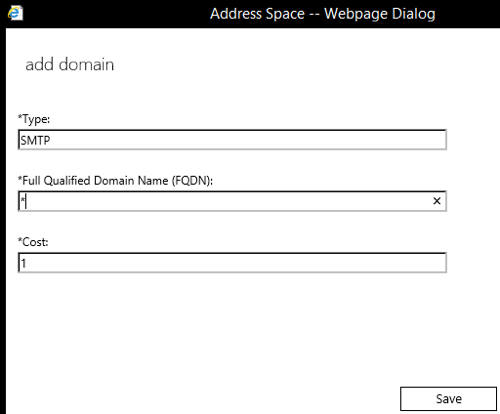Click inside the Full Qualified Domain Name field
The image size is (500, 414).
point(232,201)
